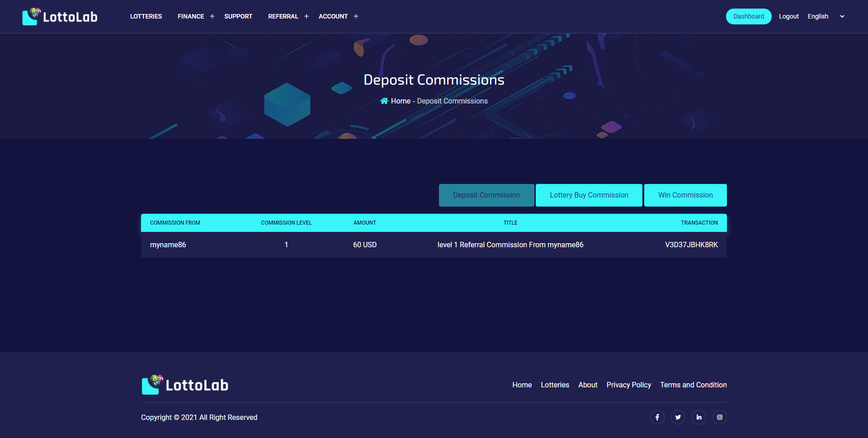The width and height of the screenshot is (868, 438).
Task: Open the Twitter social link
Action: click(x=678, y=417)
